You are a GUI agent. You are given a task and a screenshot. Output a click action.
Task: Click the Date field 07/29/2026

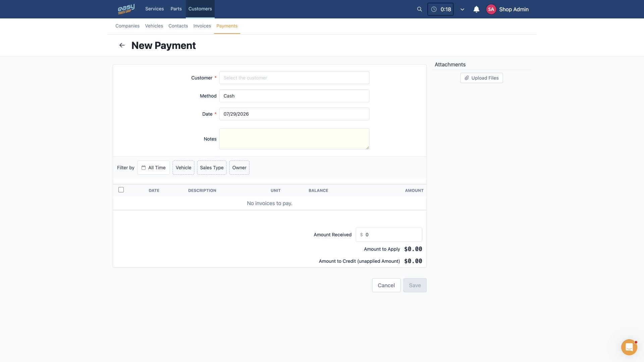point(294,114)
